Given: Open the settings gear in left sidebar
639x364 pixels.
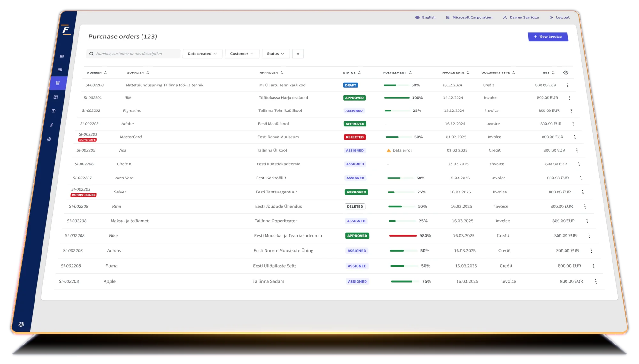Looking at the screenshot, I should [x=49, y=139].
